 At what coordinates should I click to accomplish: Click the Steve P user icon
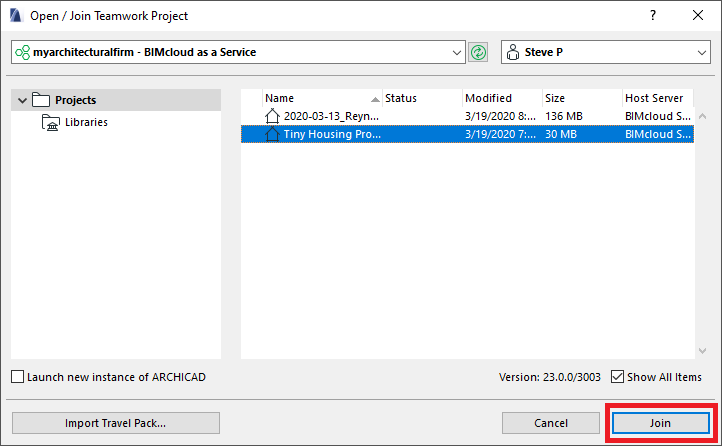tap(512, 52)
